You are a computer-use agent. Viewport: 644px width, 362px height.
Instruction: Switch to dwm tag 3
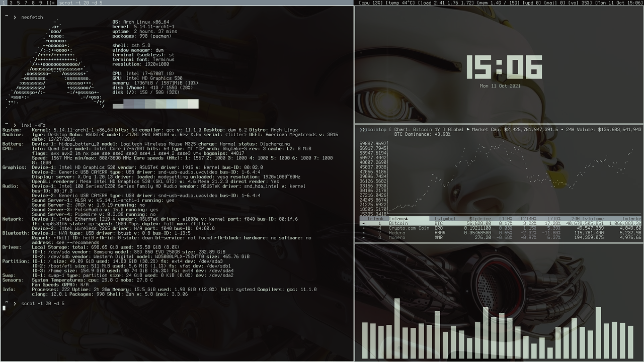coord(11,3)
